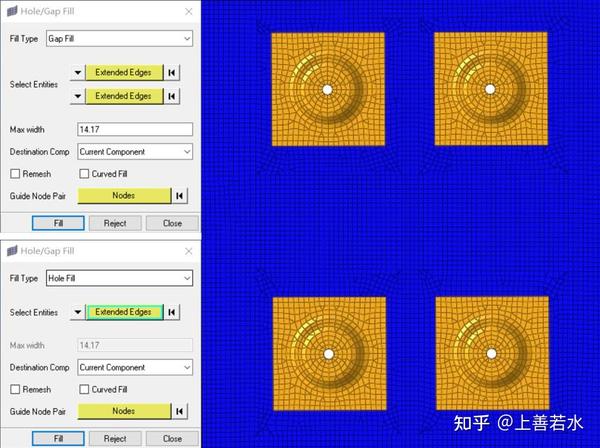This screenshot has width=600, height=448.
Task: Expand entity type arrow in Hole Fill dialog
Action: click(78, 312)
